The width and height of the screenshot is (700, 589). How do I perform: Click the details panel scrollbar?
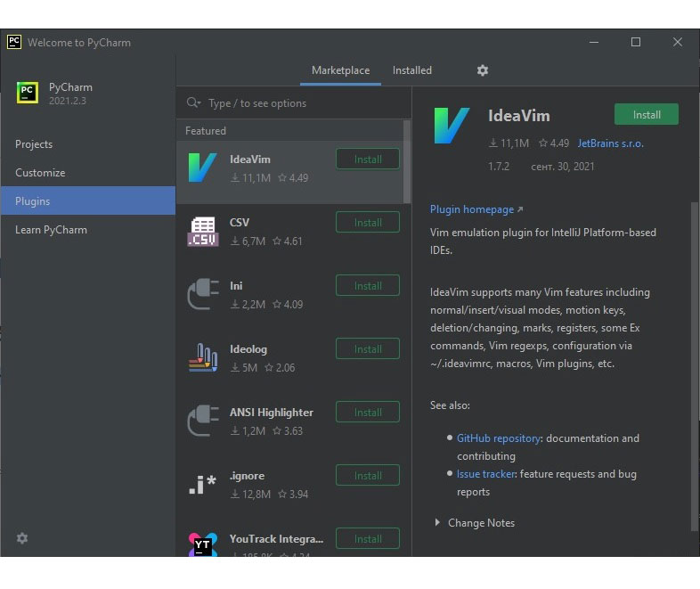click(695, 366)
